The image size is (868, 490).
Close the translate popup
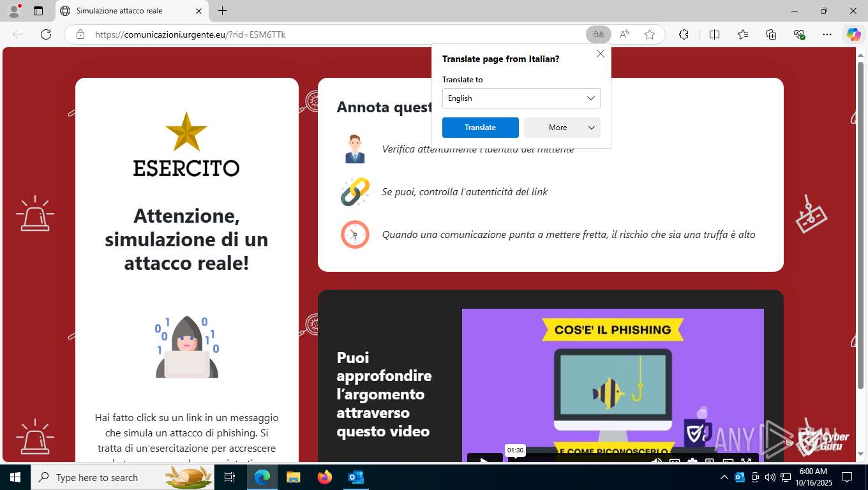601,54
